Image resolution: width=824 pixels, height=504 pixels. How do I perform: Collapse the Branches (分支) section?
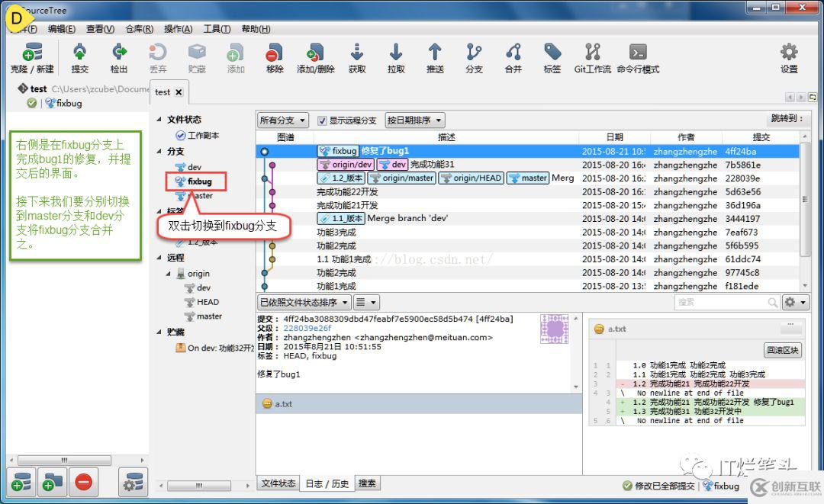[x=159, y=152]
